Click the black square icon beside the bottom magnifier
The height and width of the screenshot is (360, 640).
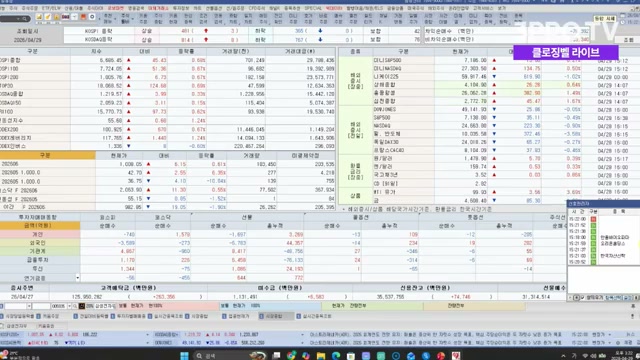tap(82, 306)
